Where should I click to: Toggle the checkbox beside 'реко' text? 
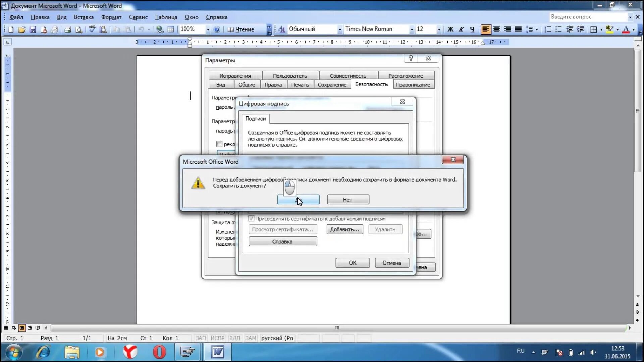tap(219, 144)
